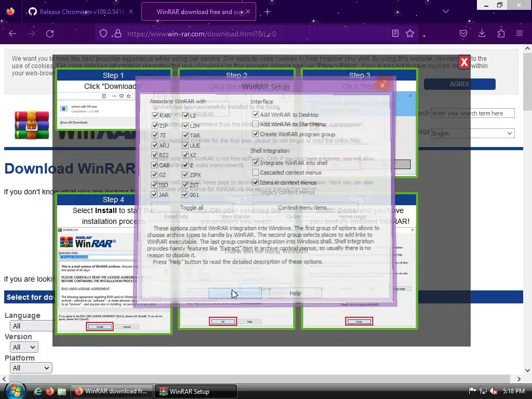Image resolution: width=532 pixels, height=399 pixels.
Task: Click the WinRAR books logo on the page
Action: point(32,125)
